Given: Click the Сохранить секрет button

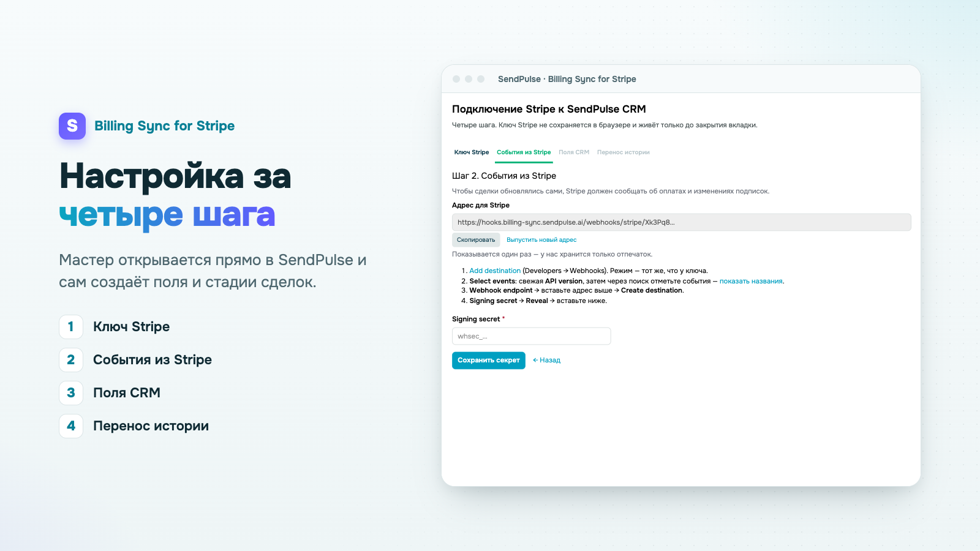Looking at the screenshot, I should (489, 360).
